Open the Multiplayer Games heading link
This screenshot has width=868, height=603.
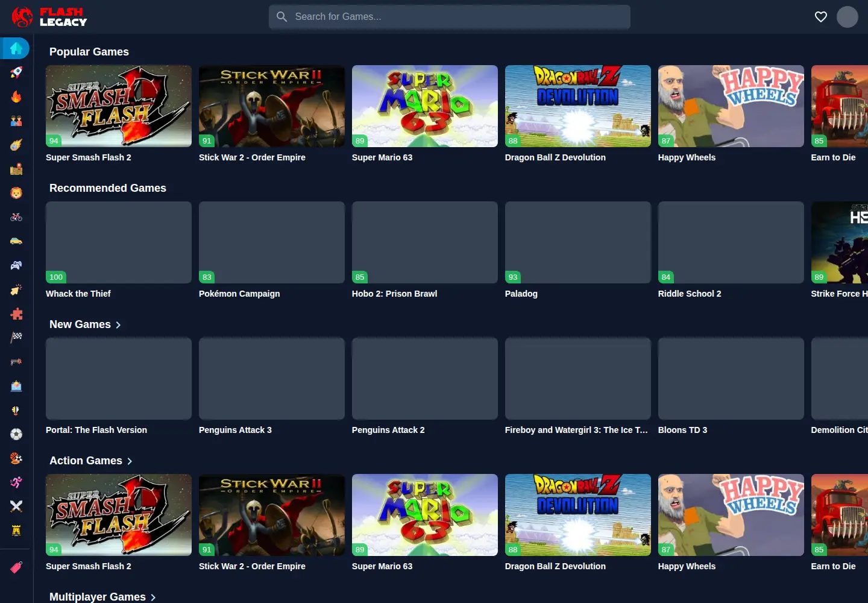98,596
